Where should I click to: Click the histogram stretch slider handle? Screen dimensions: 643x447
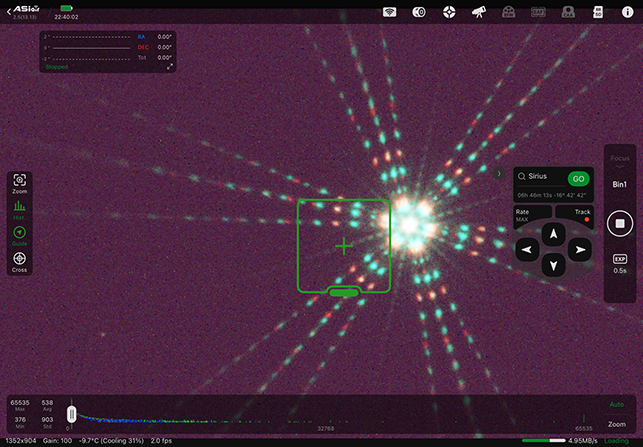(x=71, y=412)
